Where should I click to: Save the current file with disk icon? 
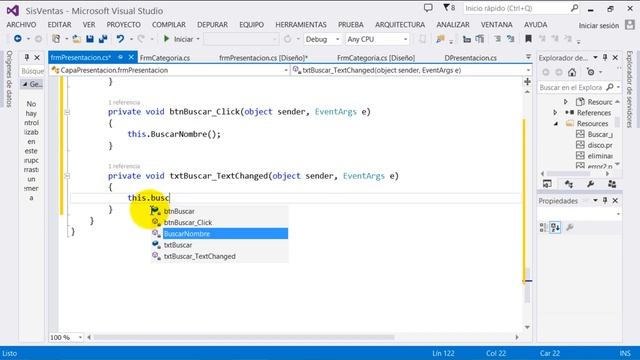90,39
